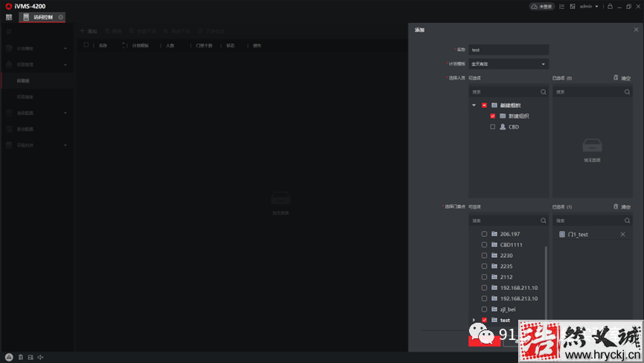Open the admin user dropdown

[x=589, y=7]
